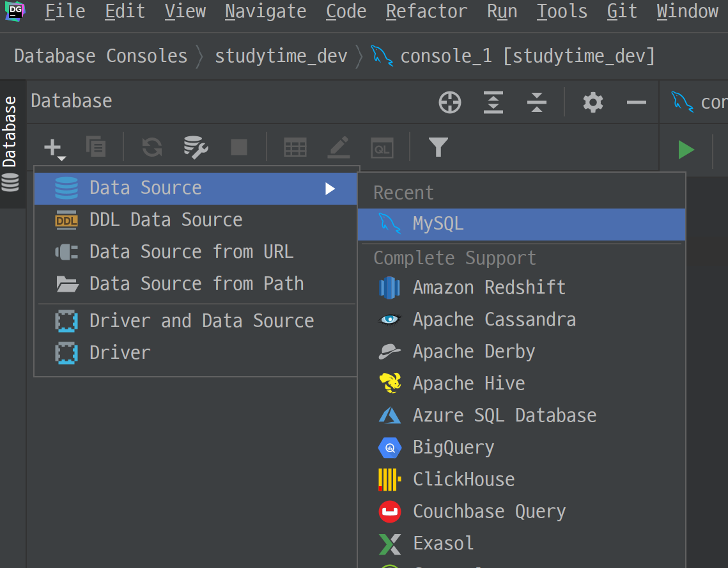Select Data Source from URL
Viewport: 728px width, 568px height.
[x=191, y=252]
